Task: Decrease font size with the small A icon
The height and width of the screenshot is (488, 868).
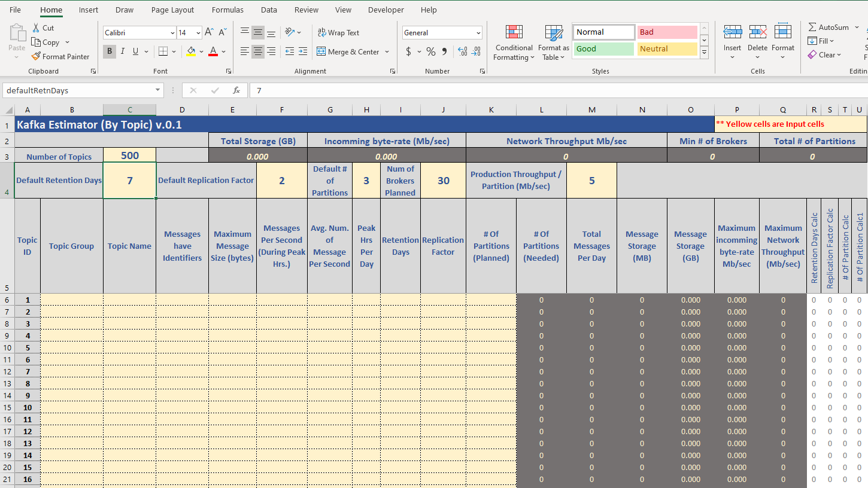Action: (x=223, y=32)
